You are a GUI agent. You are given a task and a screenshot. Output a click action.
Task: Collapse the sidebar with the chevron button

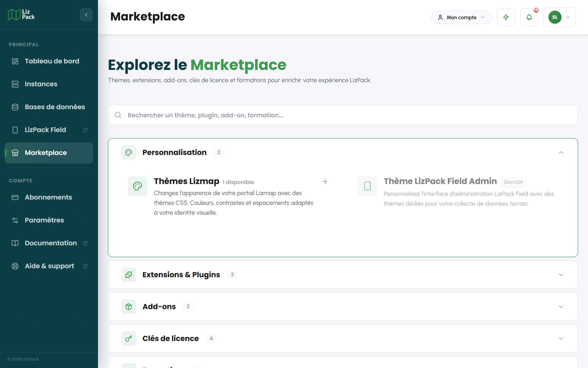tap(86, 15)
